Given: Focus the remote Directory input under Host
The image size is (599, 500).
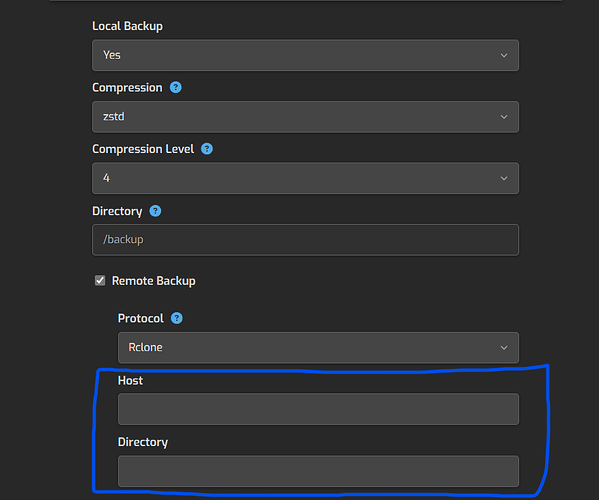Looking at the screenshot, I should 318,471.
